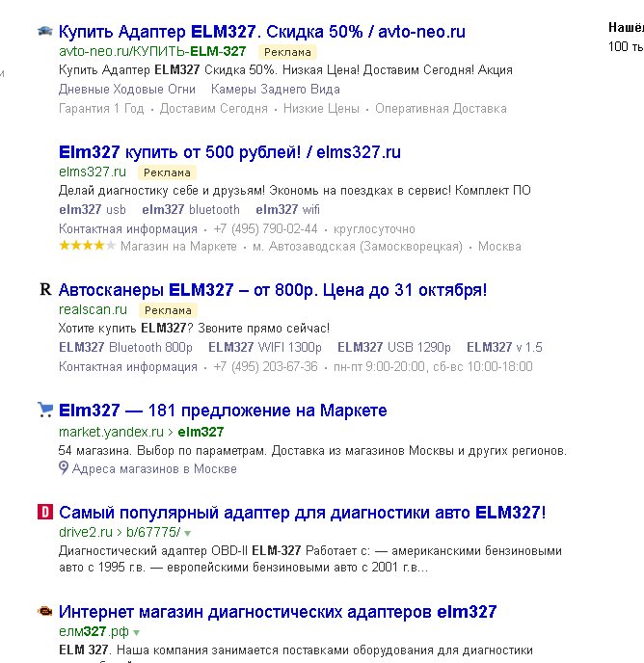Click the drive2.ru red D favicon
644x663 pixels.
(45, 512)
